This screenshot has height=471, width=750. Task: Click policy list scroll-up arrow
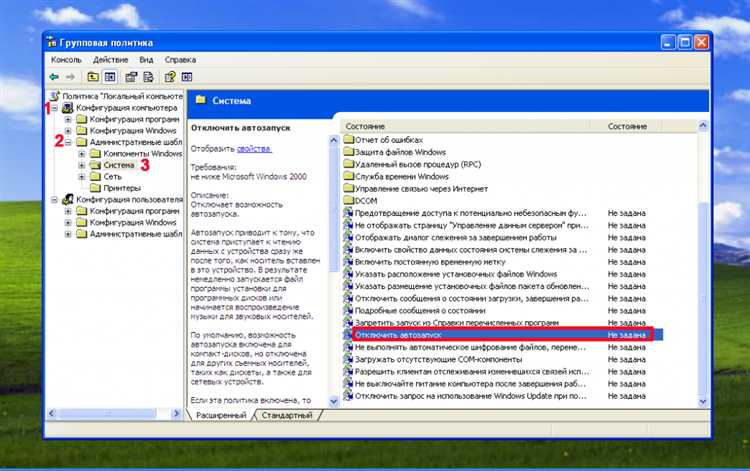[703, 126]
